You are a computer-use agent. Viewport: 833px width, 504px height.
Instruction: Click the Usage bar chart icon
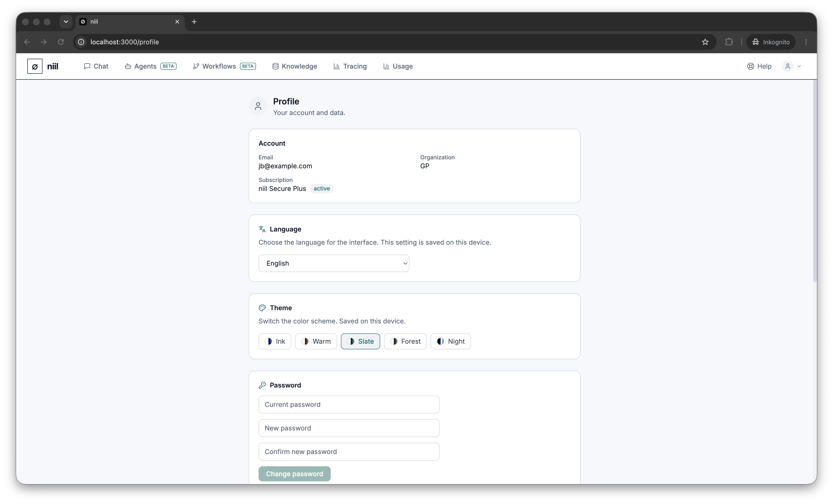386,66
